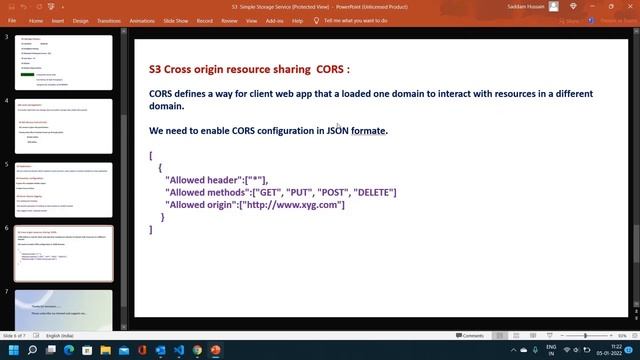Click the 'Allowed origin' line
The image size is (640, 360).
pyautogui.click(x=255, y=204)
